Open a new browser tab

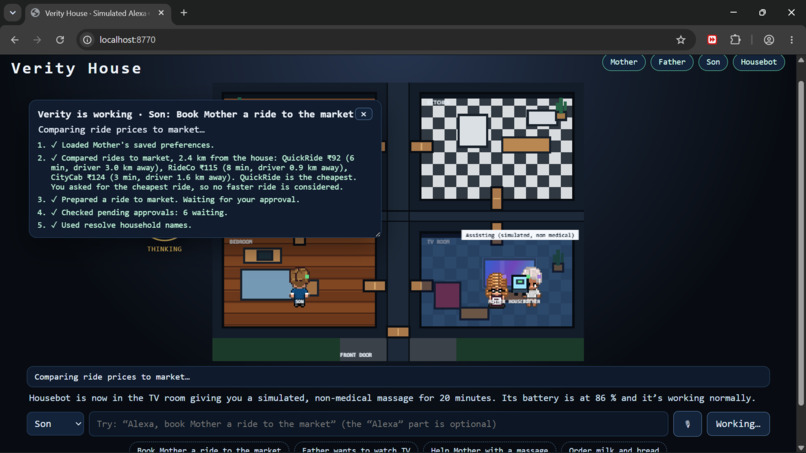point(184,13)
